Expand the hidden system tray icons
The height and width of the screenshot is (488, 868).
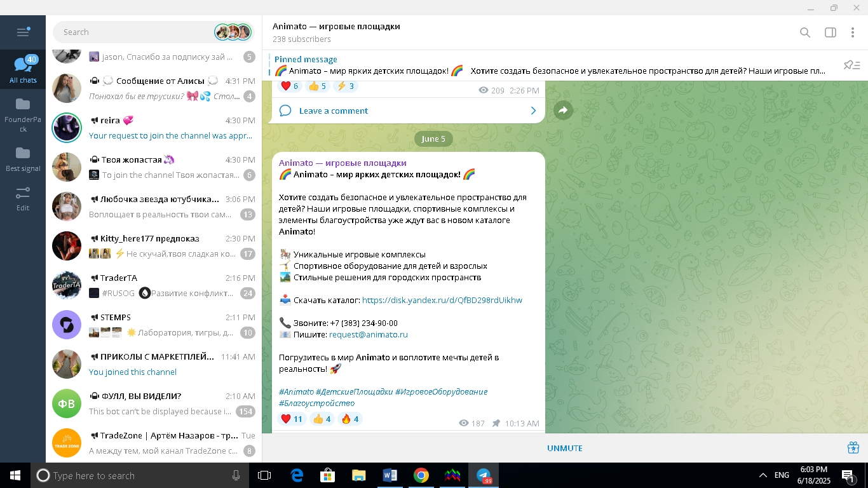click(x=763, y=475)
